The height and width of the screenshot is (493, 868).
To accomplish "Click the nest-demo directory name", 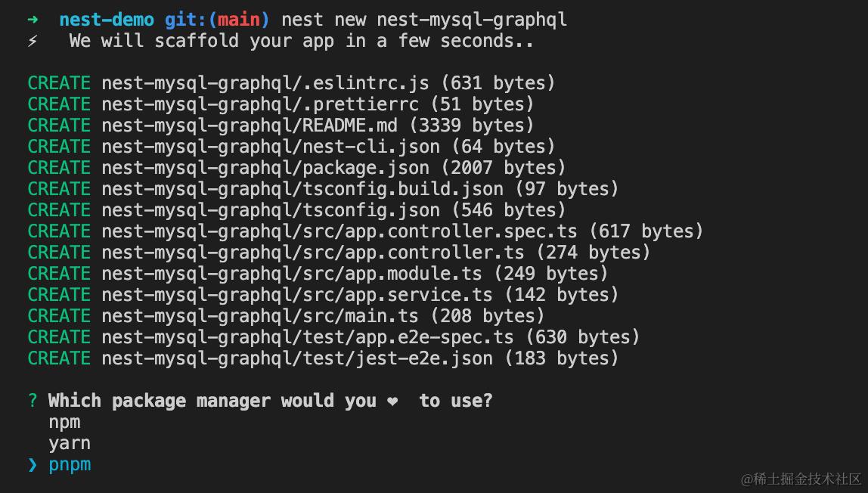I will (107, 20).
